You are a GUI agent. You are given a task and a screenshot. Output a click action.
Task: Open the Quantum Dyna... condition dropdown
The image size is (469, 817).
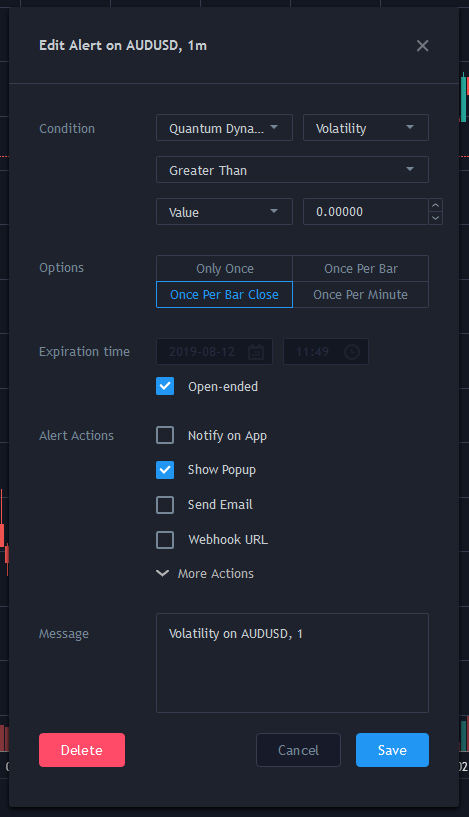224,128
